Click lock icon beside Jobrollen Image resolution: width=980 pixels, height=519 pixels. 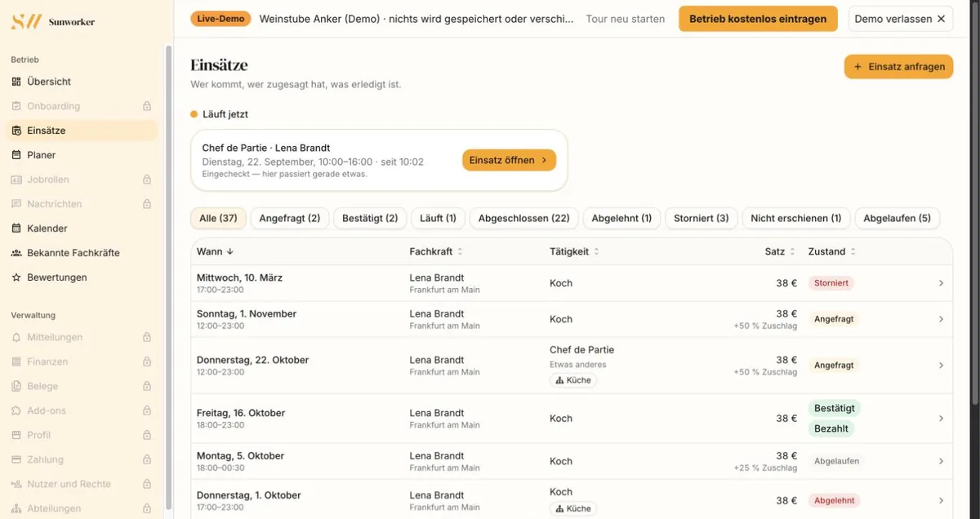(147, 180)
